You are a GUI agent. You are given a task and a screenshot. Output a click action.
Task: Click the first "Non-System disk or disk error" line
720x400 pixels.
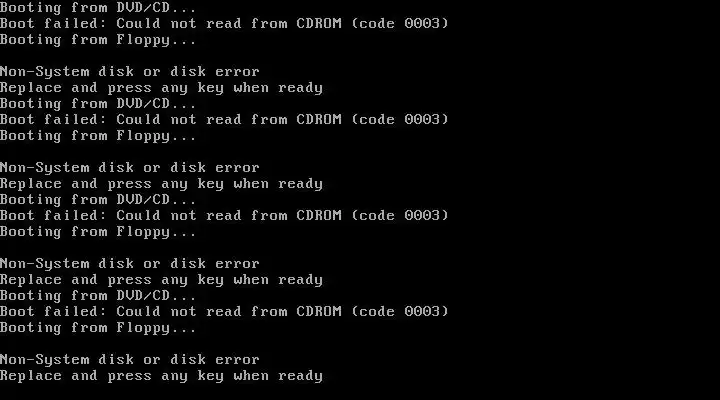pyautogui.click(x=129, y=71)
